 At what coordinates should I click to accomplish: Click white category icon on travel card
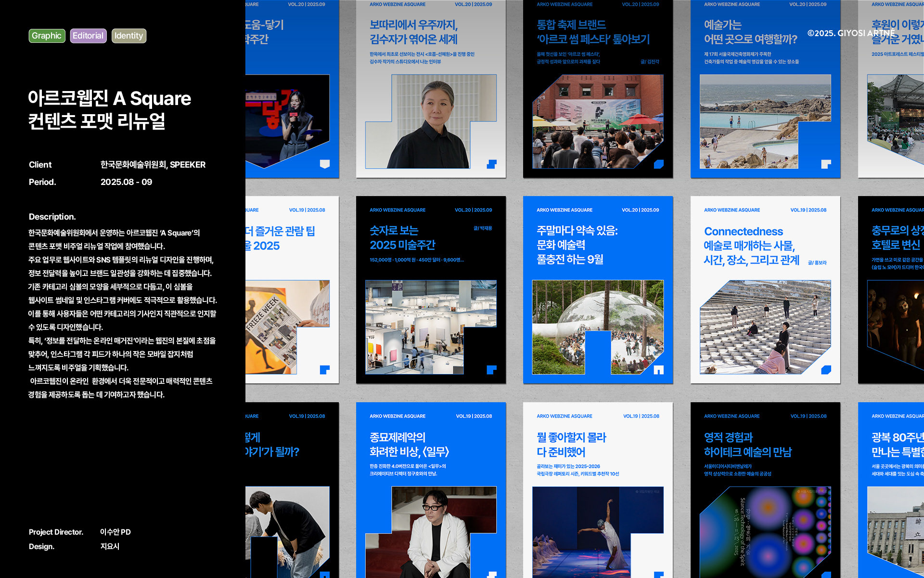826,164
